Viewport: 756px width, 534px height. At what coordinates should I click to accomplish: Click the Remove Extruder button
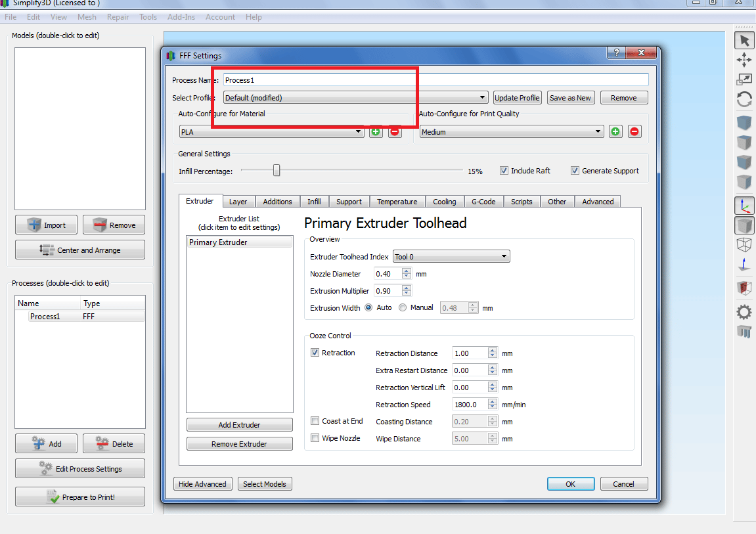pos(239,444)
